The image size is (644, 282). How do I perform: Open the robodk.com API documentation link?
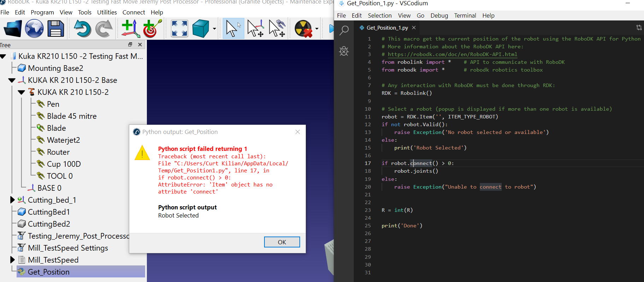pyautogui.click(x=452, y=54)
